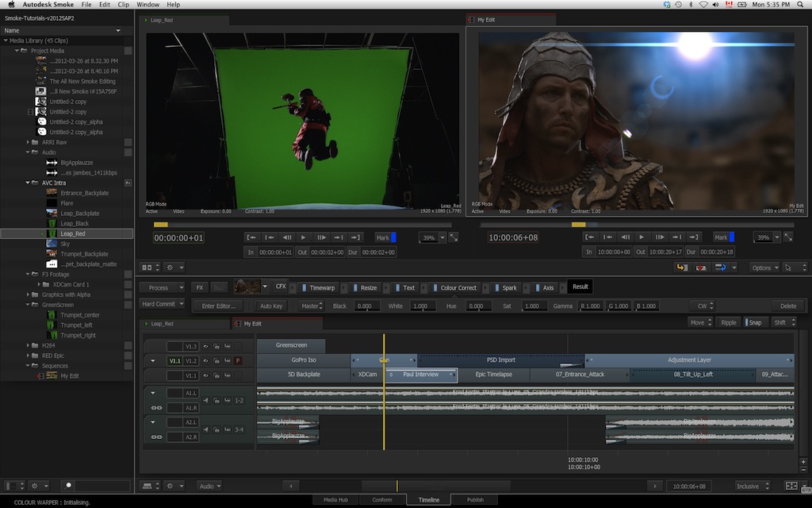Screen dimensions: 812x508
Task: Click the search magnifier icon in media library
Action: 68,486
